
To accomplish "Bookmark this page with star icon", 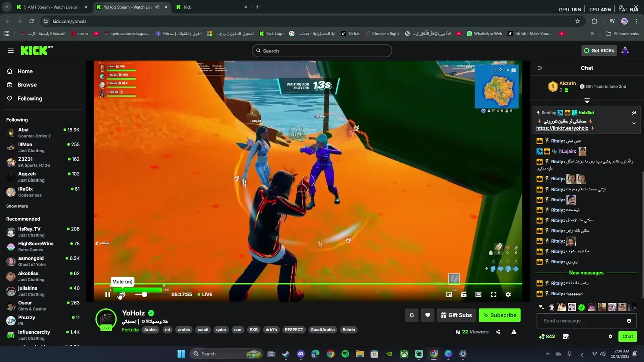I will [x=578, y=21].
